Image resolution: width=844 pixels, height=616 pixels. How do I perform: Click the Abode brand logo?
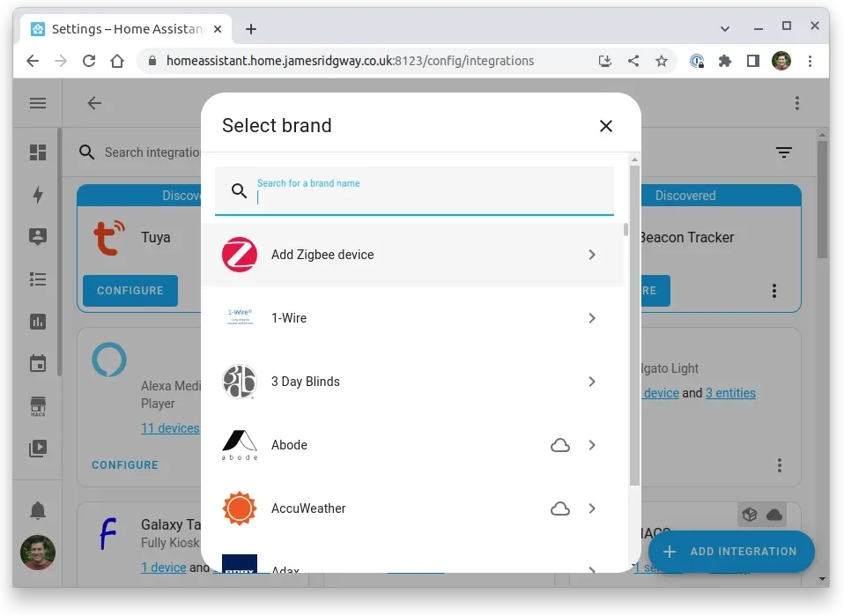coord(240,445)
